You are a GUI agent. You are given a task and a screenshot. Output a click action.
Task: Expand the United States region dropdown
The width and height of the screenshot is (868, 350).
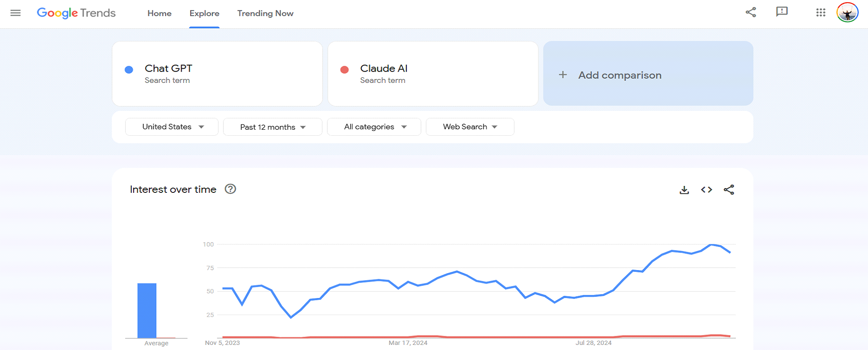(172, 127)
